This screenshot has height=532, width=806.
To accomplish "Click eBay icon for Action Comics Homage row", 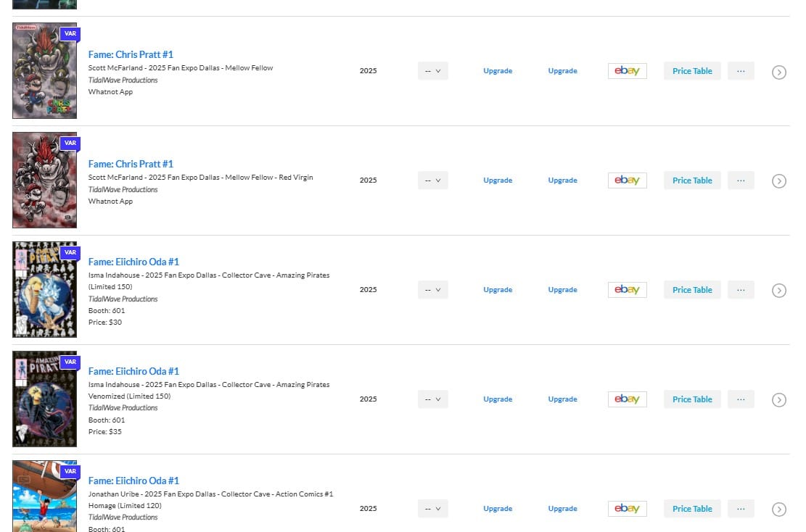I will click(x=627, y=509).
